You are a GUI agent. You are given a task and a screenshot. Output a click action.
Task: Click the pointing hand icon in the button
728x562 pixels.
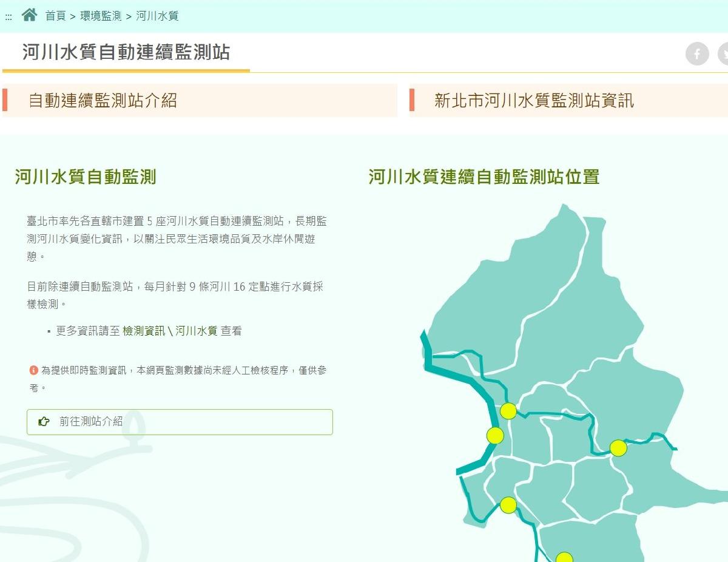click(44, 422)
